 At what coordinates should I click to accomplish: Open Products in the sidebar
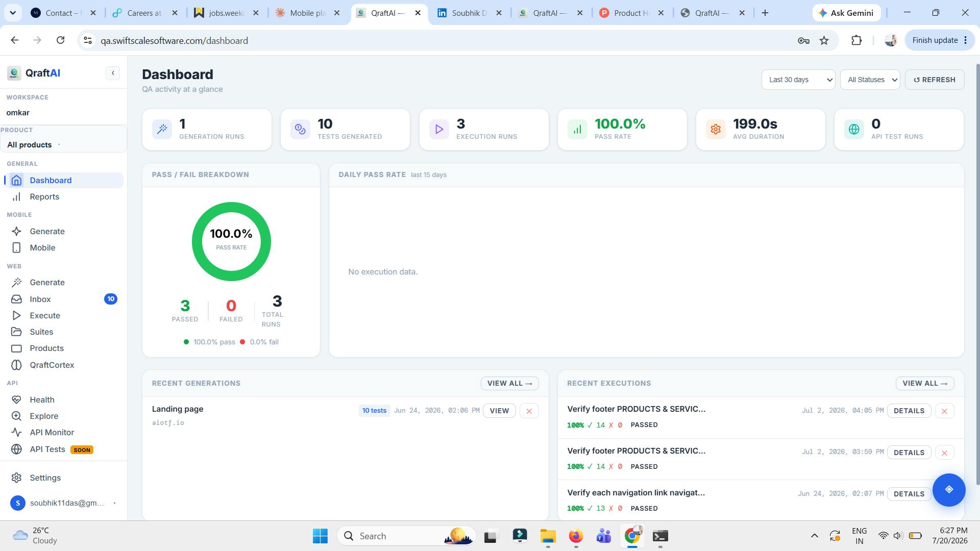click(64, 348)
